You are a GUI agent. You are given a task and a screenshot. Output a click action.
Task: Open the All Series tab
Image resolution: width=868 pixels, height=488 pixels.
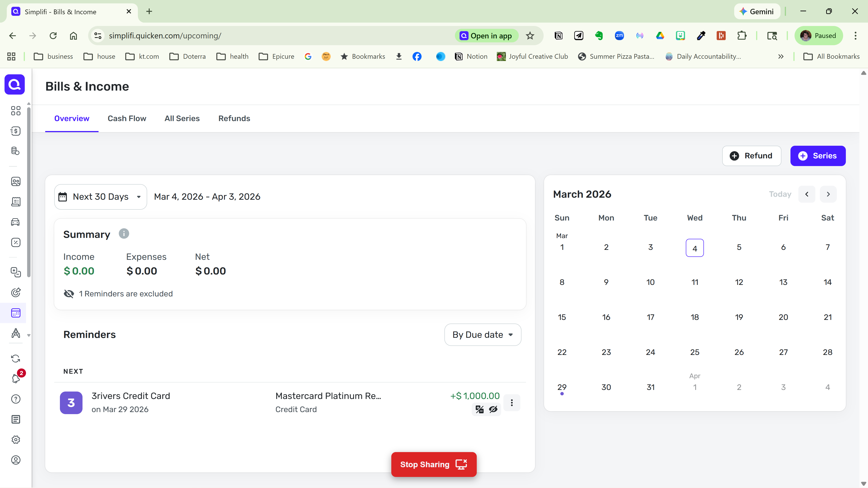(x=182, y=119)
